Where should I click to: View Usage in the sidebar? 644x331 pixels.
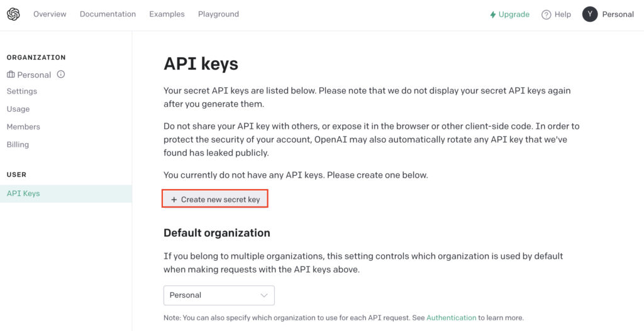18,109
